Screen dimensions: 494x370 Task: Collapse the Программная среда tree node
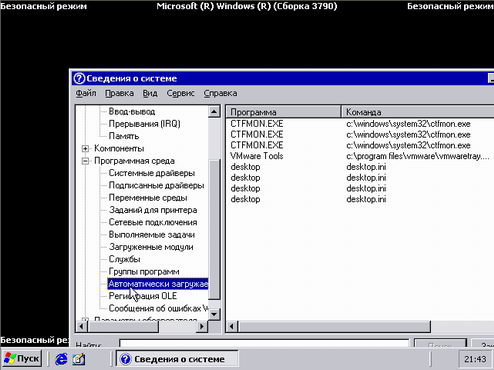pos(85,161)
